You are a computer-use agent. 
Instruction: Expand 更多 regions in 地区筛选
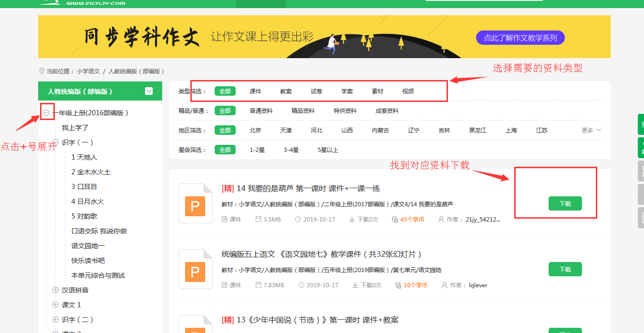[x=591, y=130]
